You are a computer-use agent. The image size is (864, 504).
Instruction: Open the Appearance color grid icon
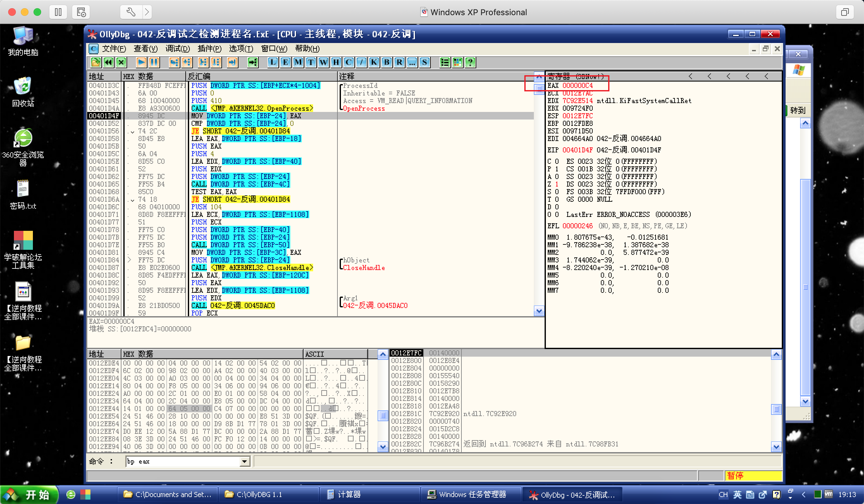pyautogui.click(x=457, y=62)
